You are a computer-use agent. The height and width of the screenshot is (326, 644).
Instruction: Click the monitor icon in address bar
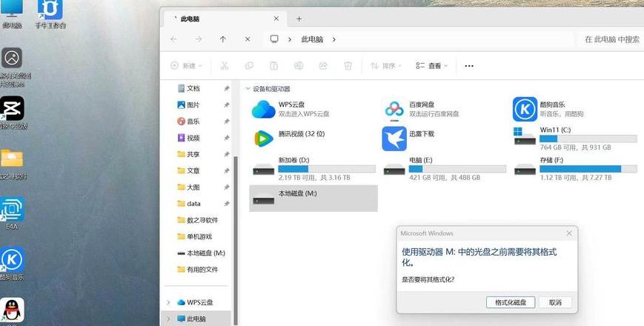pos(274,39)
